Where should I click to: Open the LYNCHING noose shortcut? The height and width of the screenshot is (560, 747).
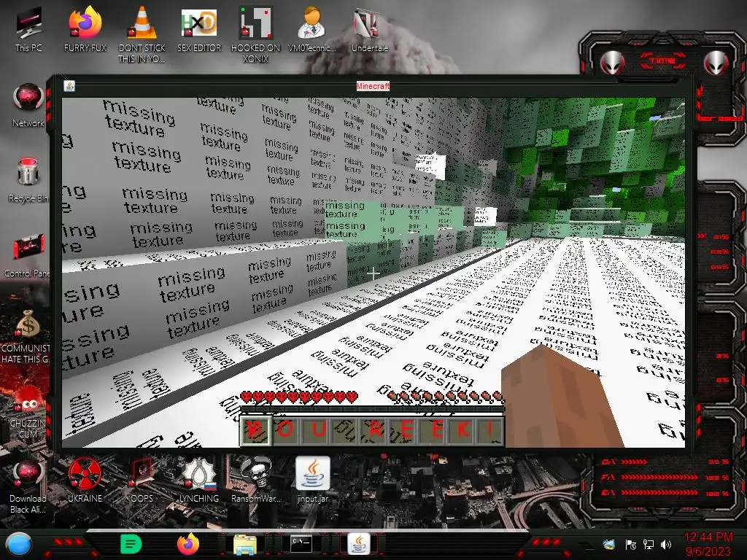(199, 480)
